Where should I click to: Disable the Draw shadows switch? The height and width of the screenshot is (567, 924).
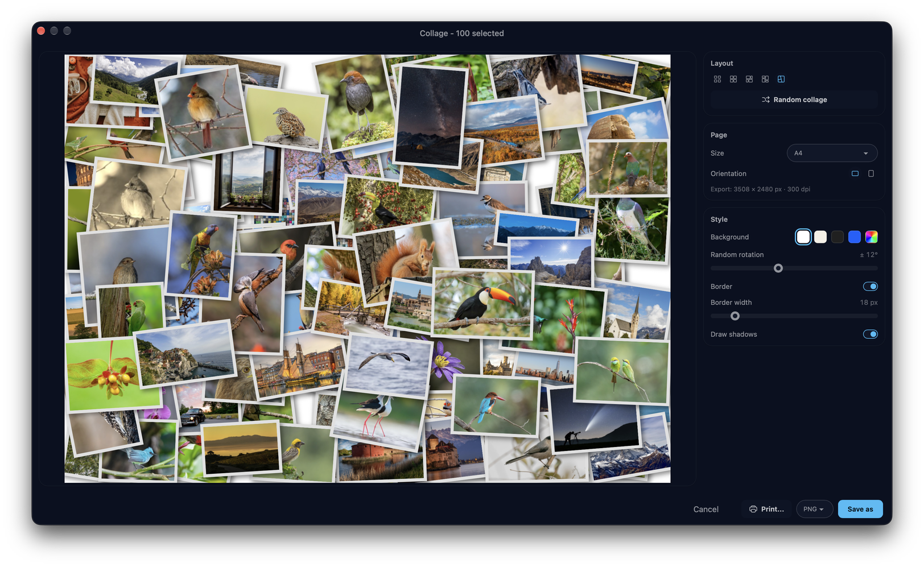coord(871,334)
